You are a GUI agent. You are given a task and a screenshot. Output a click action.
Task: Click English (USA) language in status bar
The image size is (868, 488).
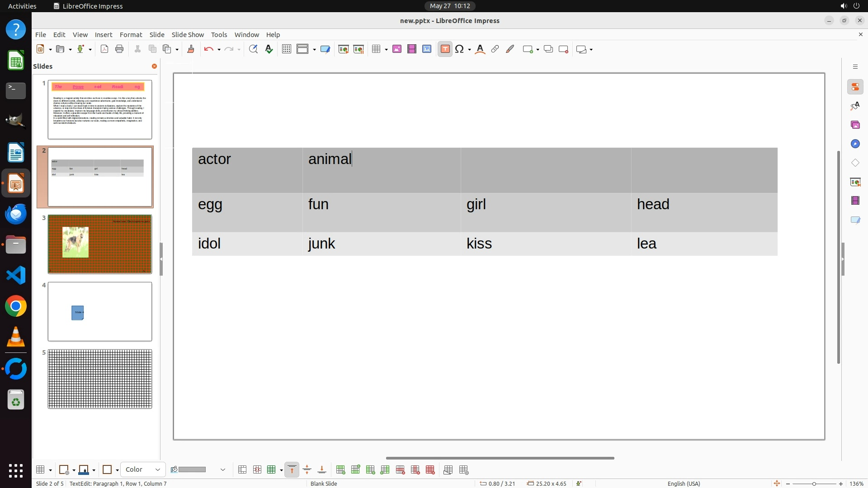pyautogui.click(x=684, y=483)
